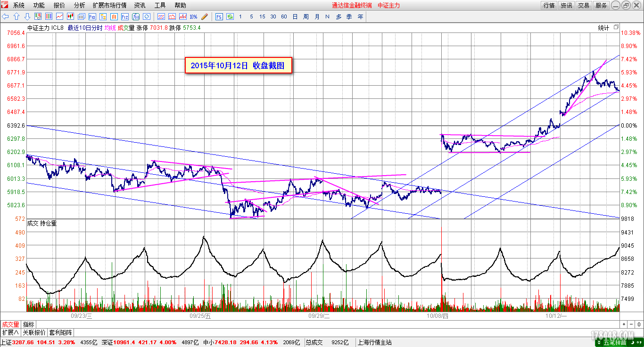This screenshot has width=644, height=347.
Task: Open the 资讯 menu in menu bar
Action: coord(140,5)
